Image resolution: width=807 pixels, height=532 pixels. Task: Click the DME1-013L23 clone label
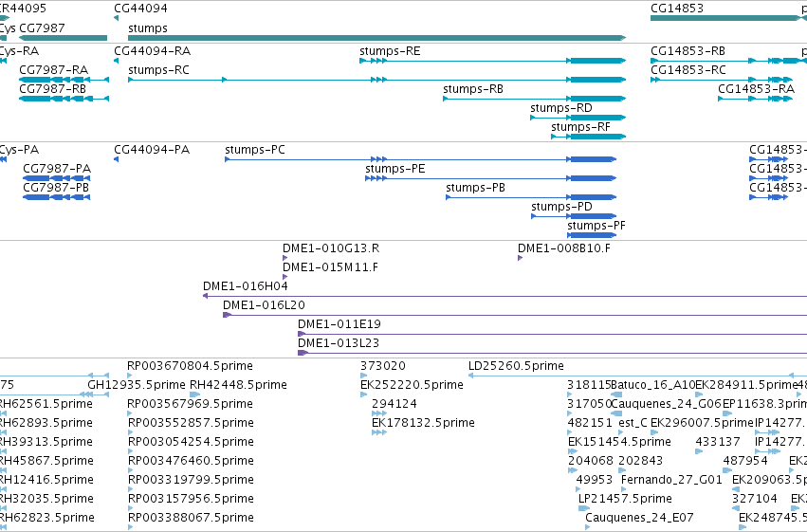[339, 343]
